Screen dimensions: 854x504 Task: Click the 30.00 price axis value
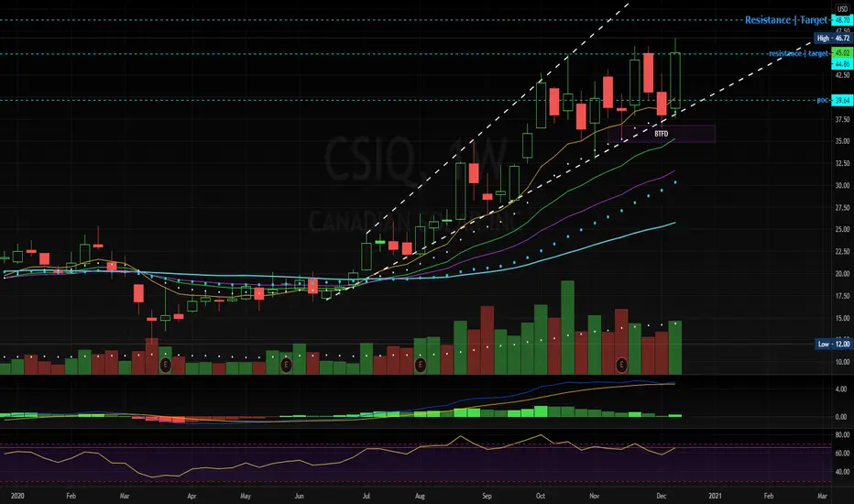click(x=842, y=185)
